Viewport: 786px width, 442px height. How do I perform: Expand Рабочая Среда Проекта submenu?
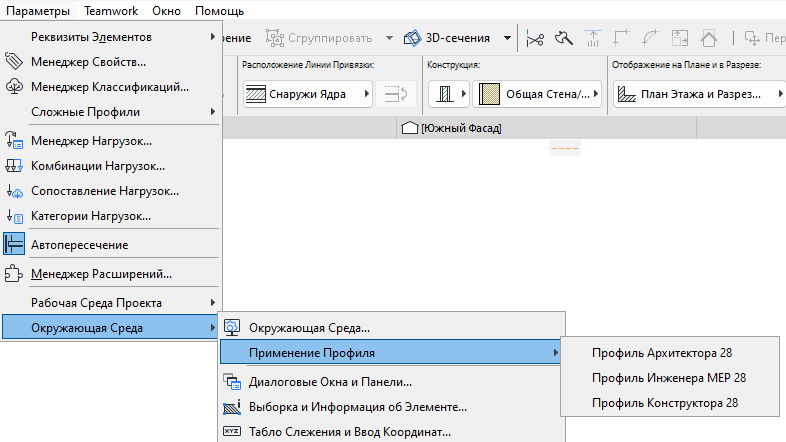click(x=111, y=303)
